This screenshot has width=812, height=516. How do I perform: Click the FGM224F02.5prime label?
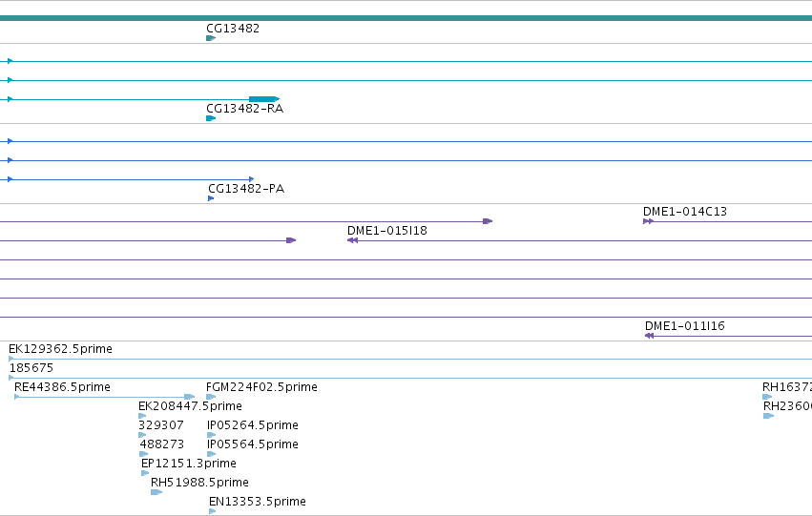pos(261,387)
